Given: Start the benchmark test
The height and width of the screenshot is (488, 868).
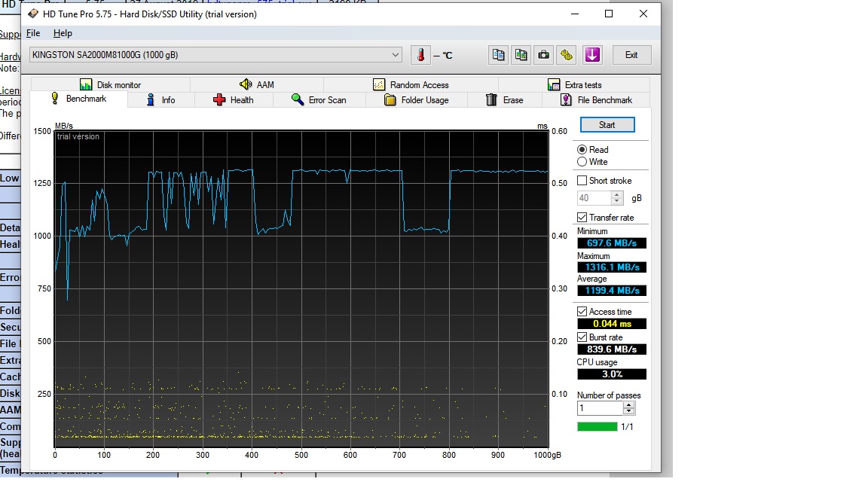Looking at the screenshot, I should [607, 125].
